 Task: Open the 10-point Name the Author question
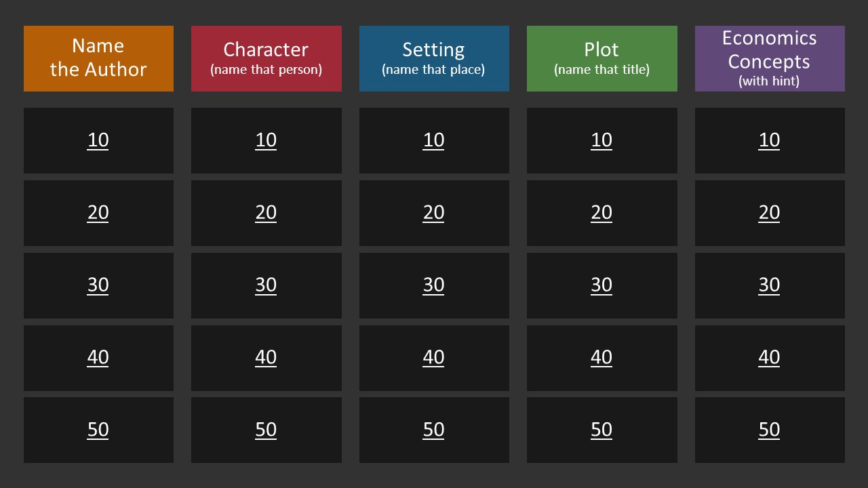coord(98,140)
